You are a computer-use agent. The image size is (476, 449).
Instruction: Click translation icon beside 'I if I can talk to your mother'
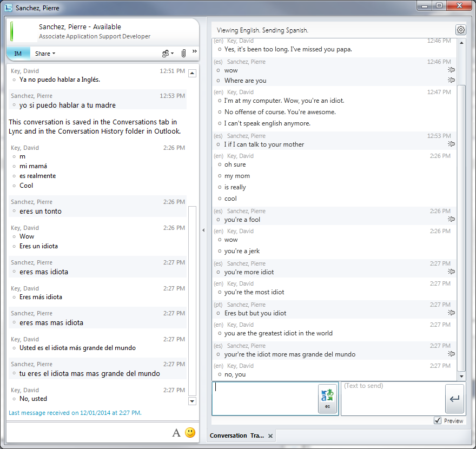click(x=452, y=144)
